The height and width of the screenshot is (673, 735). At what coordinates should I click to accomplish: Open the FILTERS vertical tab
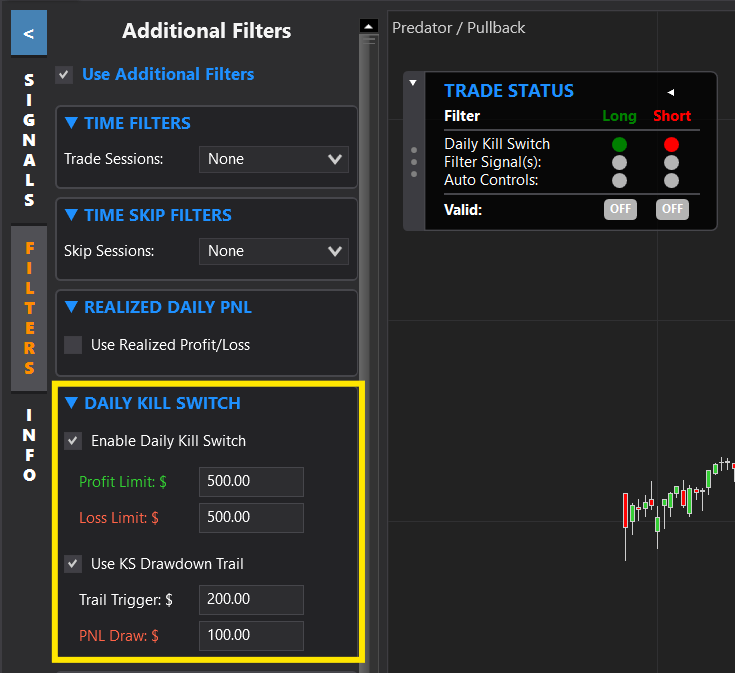click(29, 308)
